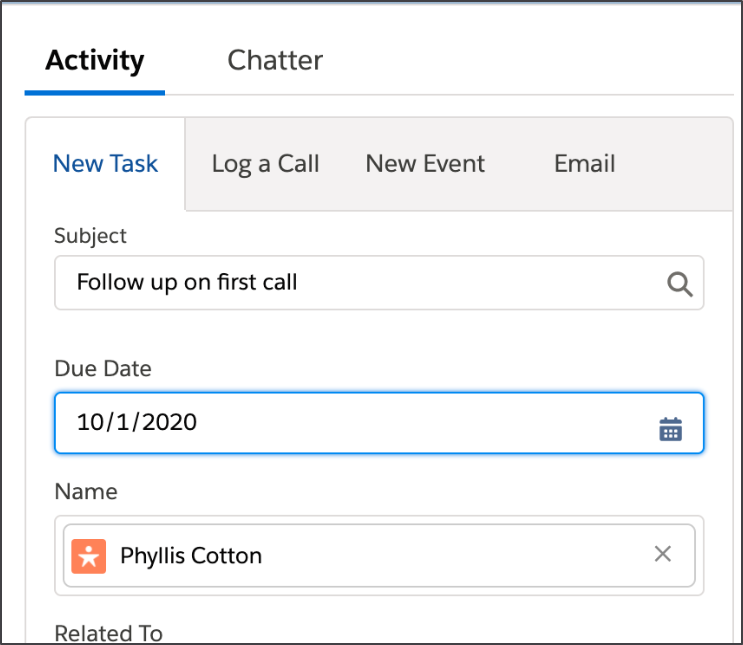The height and width of the screenshot is (645, 743).
Task: Switch to the Log a Call tab
Action: [265, 164]
